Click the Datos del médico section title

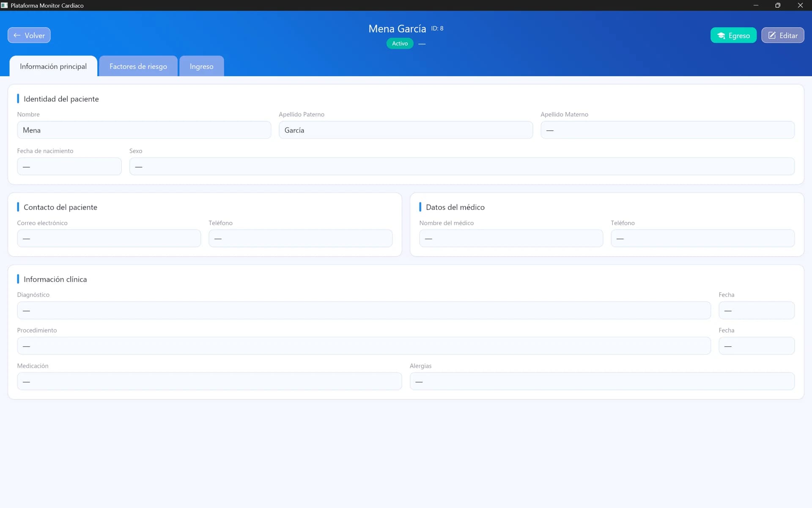tap(455, 207)
